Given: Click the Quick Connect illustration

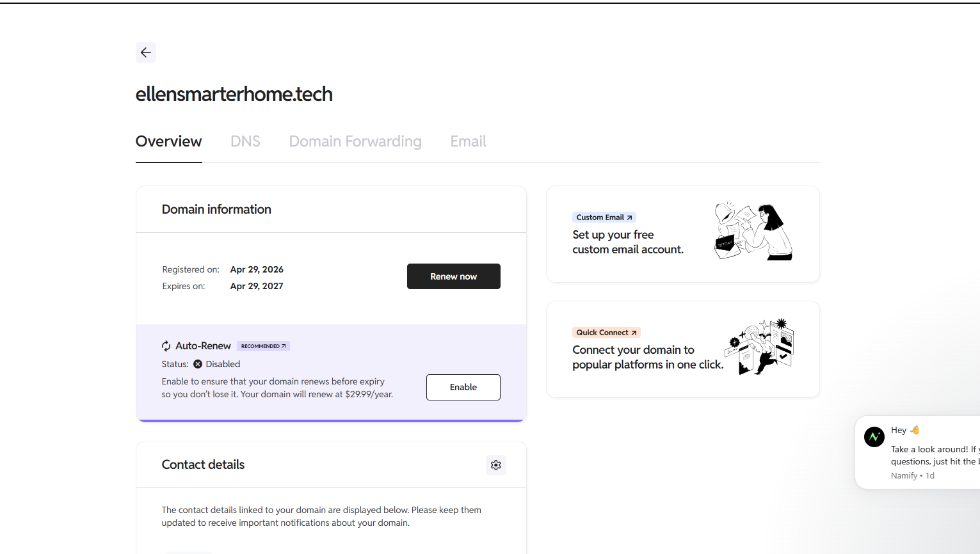Looking at the screenshot, I should point(760,347).
